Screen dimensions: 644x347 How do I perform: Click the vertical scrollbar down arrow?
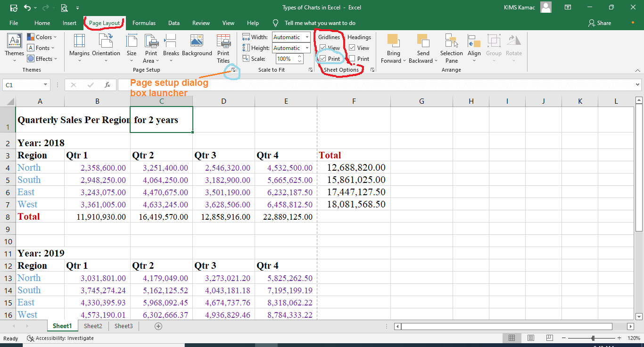(639, 316)
